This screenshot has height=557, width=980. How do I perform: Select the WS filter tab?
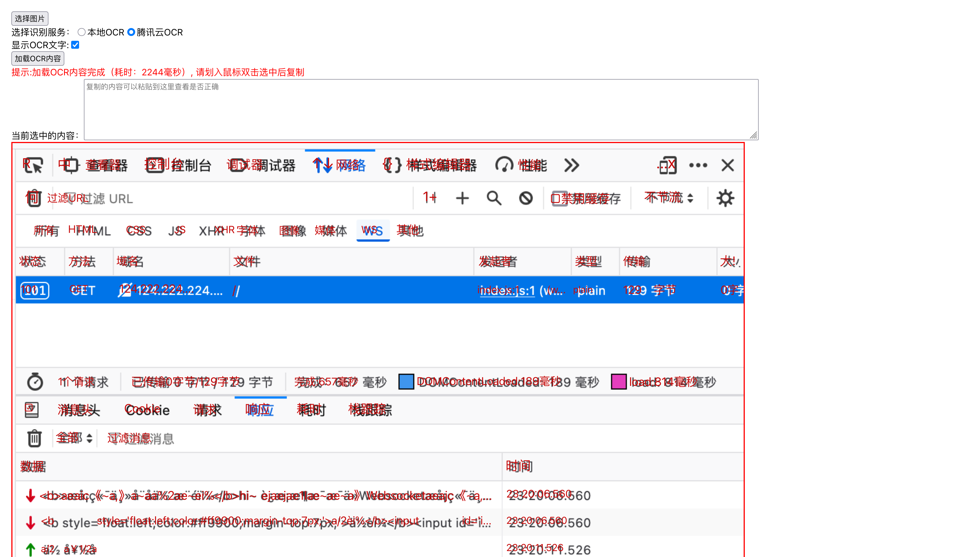[372, 231]
